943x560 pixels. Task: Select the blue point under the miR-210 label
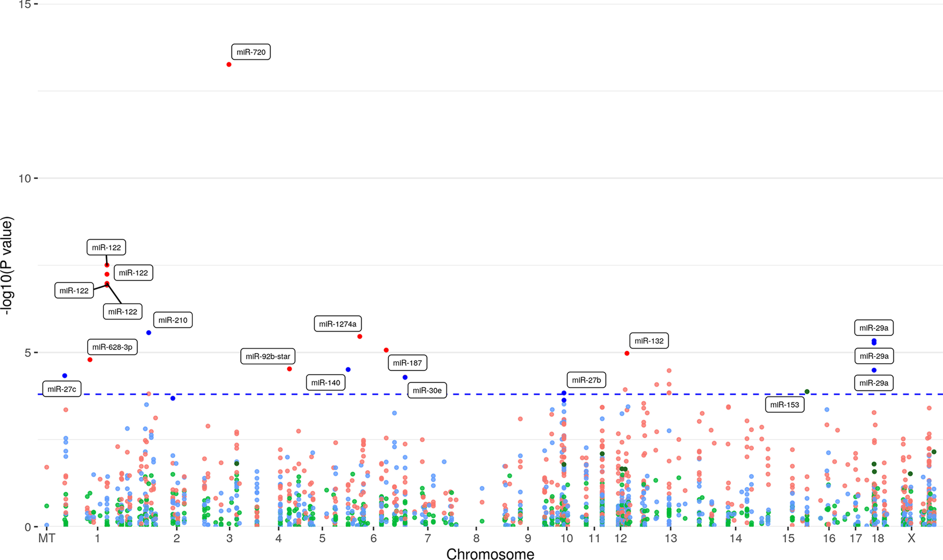click(149, 333)
